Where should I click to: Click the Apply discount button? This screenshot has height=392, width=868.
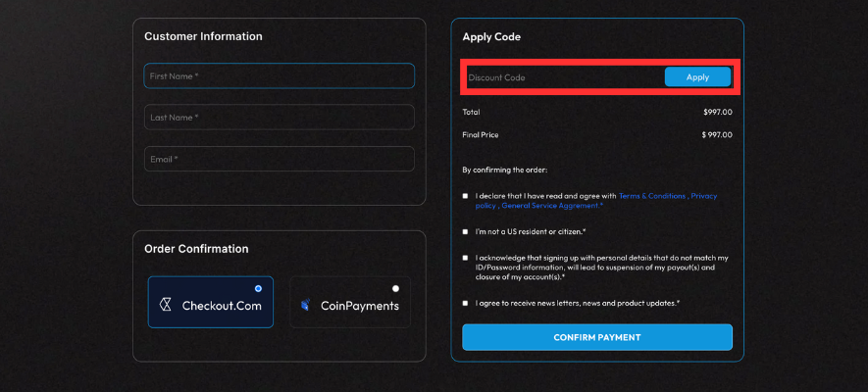(x=697, y=76)
